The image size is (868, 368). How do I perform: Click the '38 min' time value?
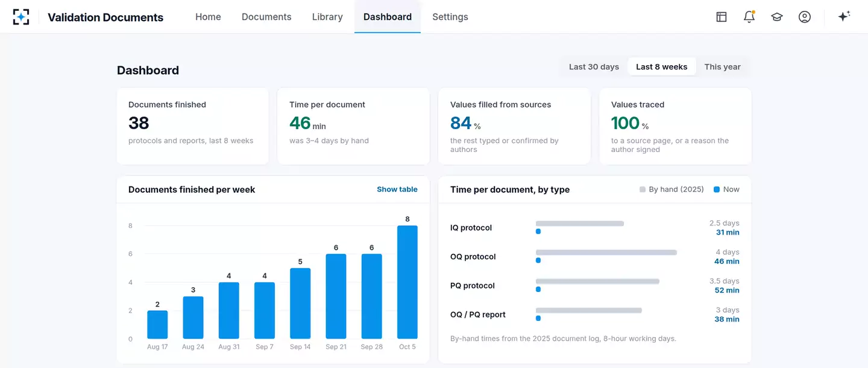[x=727, y=319]
